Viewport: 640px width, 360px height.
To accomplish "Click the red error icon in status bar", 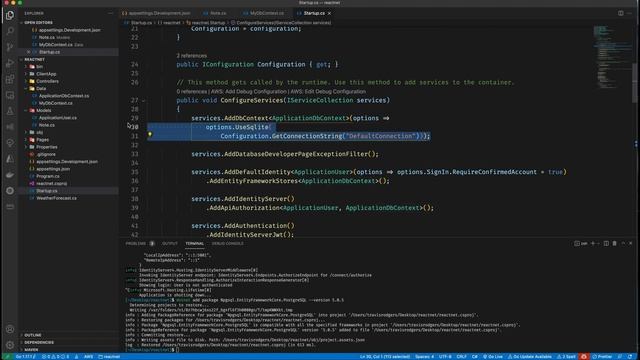I will pyautogui.click(x=584, y=357).
